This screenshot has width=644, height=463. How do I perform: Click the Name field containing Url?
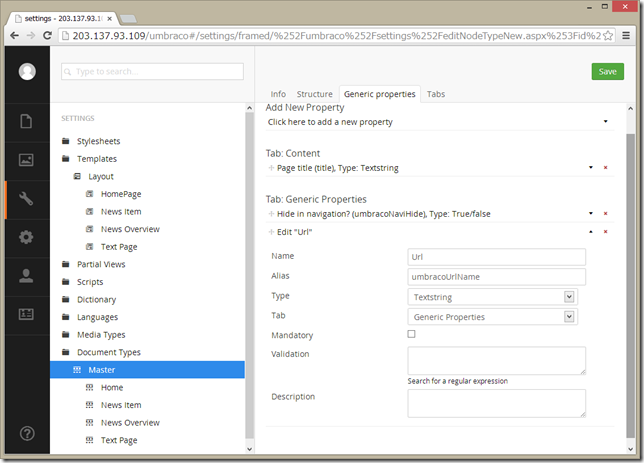pyautogui.click(x=497, y=257)
